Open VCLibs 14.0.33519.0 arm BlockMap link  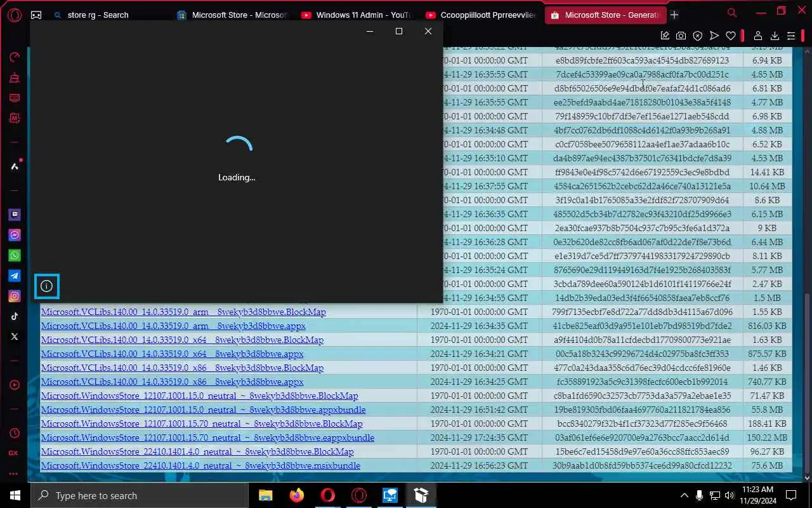183,312
